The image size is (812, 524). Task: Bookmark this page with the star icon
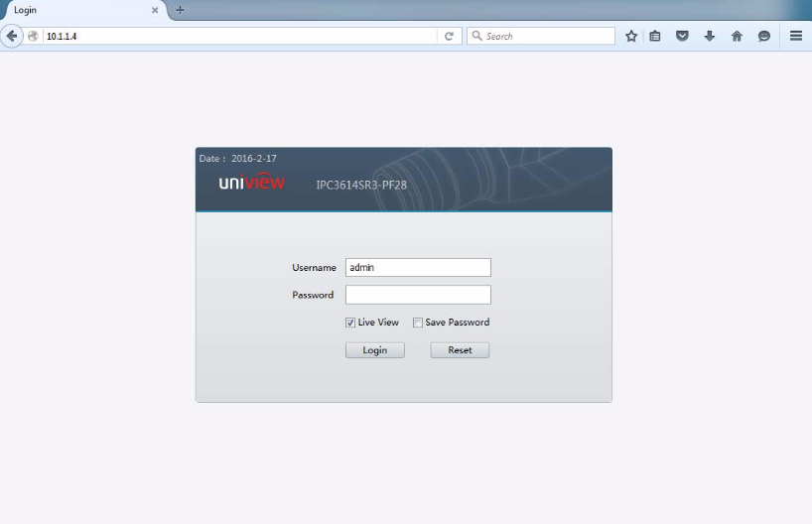click(630, 37)
